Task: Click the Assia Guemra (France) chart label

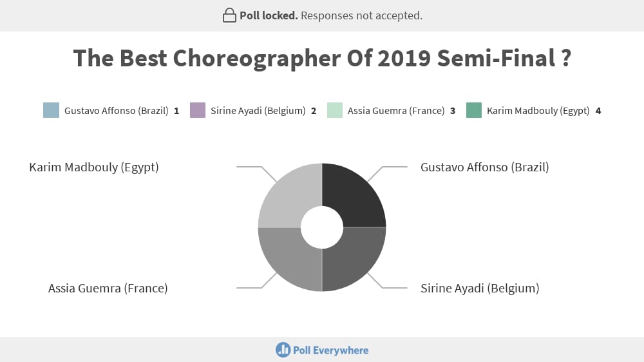Action: [108, 288]
